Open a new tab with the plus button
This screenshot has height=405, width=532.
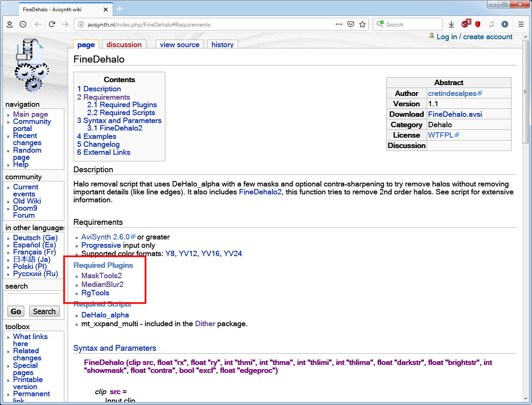[120, 9]
